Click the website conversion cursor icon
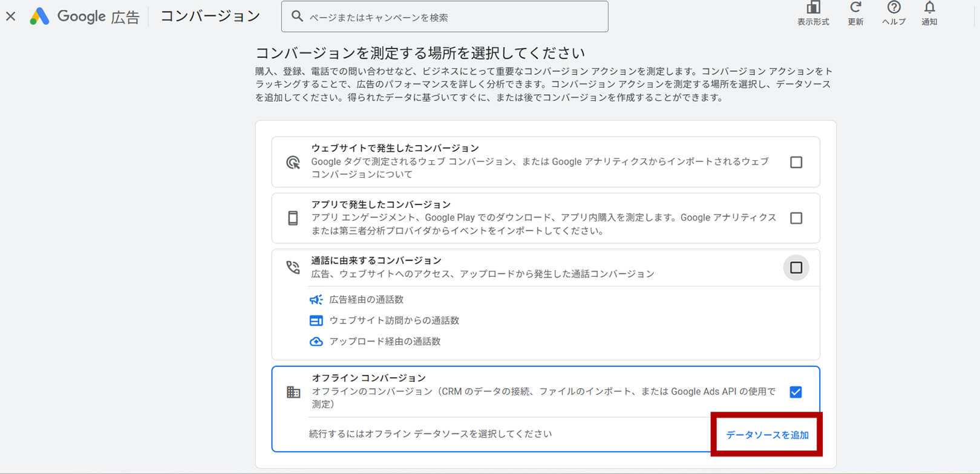 click(293, 162)
